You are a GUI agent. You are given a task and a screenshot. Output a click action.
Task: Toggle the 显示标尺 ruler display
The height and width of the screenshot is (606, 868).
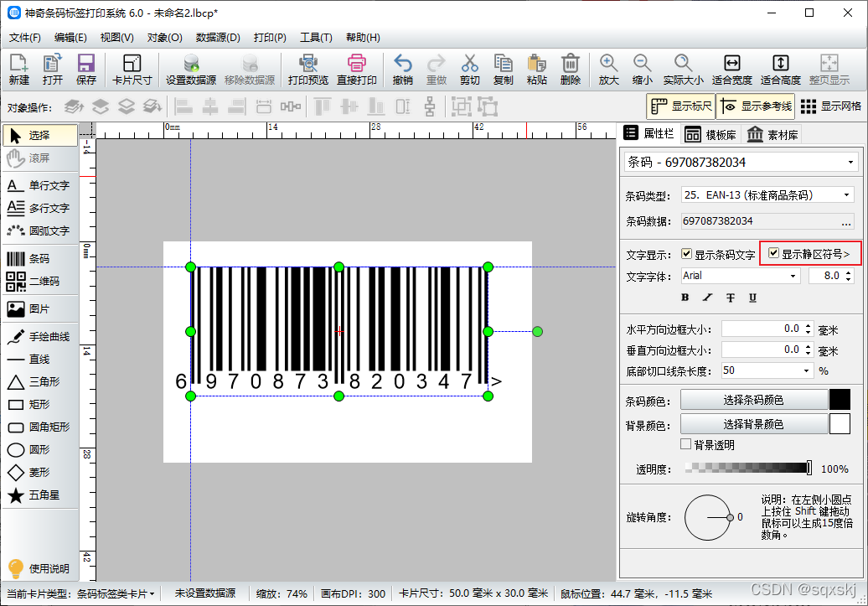point(681,106)
